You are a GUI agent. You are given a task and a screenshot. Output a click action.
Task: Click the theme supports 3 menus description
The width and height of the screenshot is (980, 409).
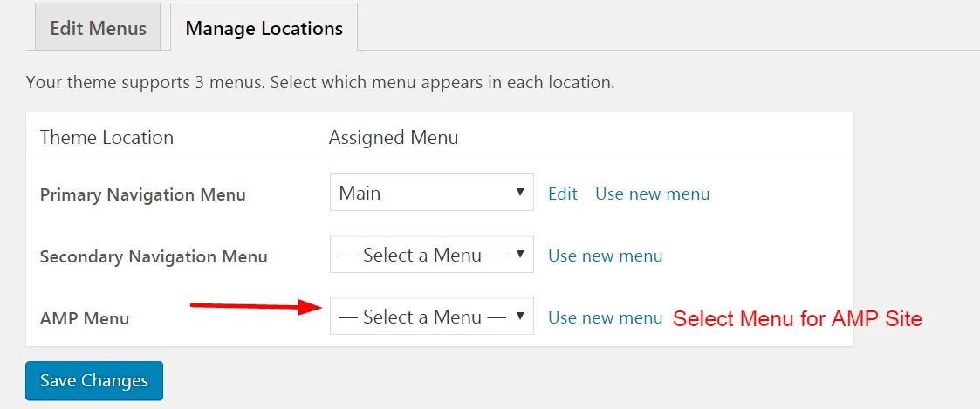[320, 83]
